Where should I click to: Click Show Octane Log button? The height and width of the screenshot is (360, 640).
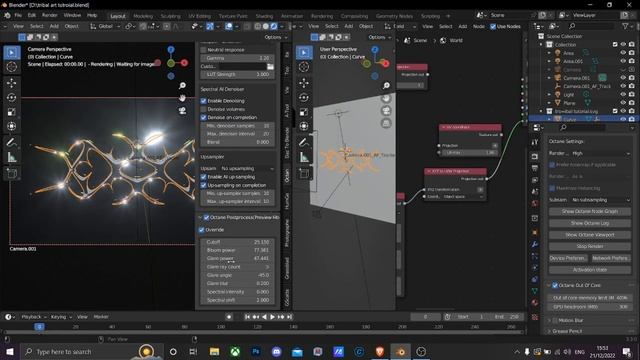coord(590,223)
